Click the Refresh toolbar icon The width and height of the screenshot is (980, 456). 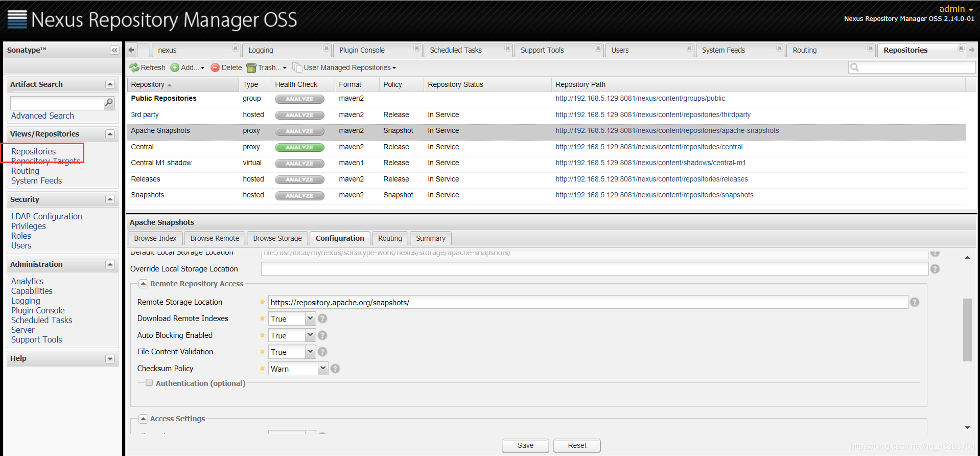pyautogui.click(x=134, y=67)
